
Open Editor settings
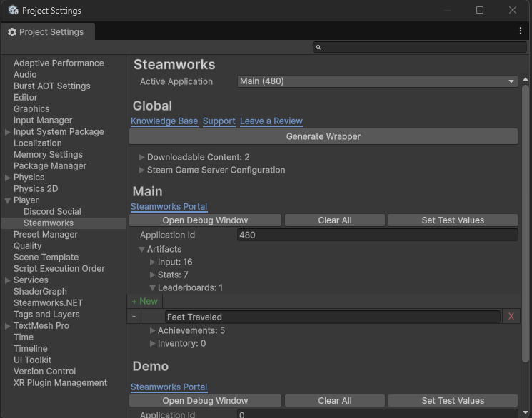pos(26,97)
